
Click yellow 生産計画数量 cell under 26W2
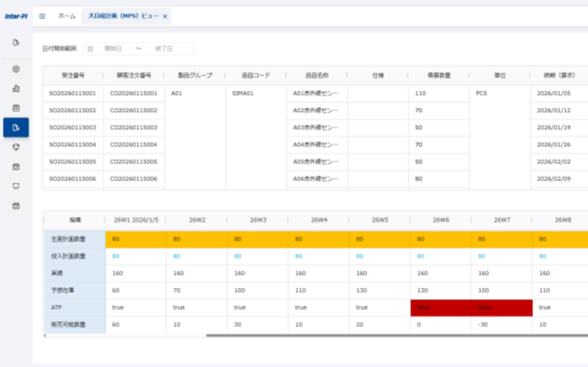[x=197, y=239]
